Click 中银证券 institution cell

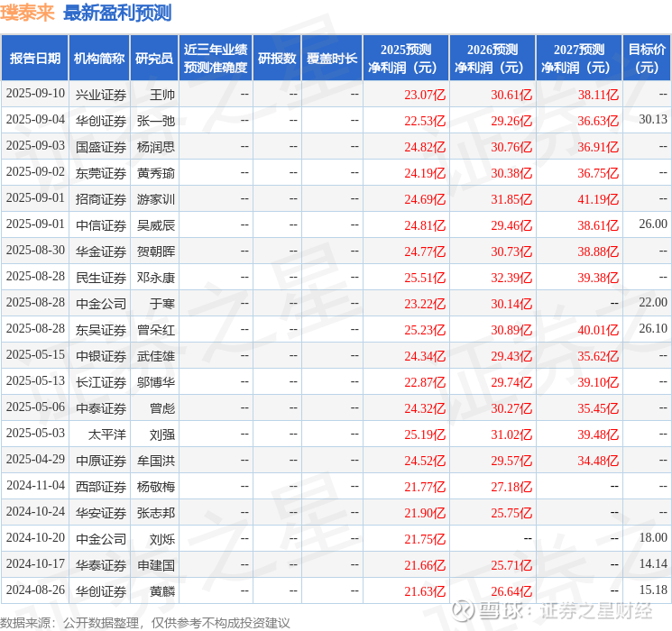[x=101, y=356]
